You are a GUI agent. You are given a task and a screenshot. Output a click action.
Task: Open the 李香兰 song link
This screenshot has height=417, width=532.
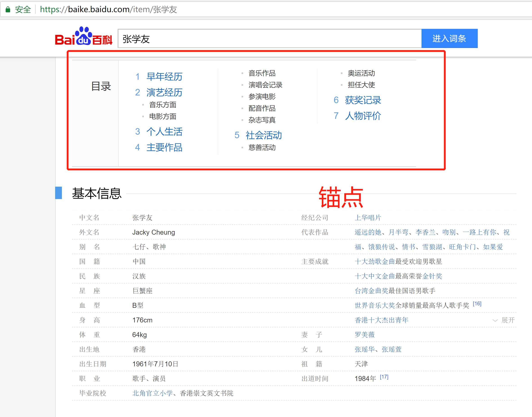click(x=425, y=232)
